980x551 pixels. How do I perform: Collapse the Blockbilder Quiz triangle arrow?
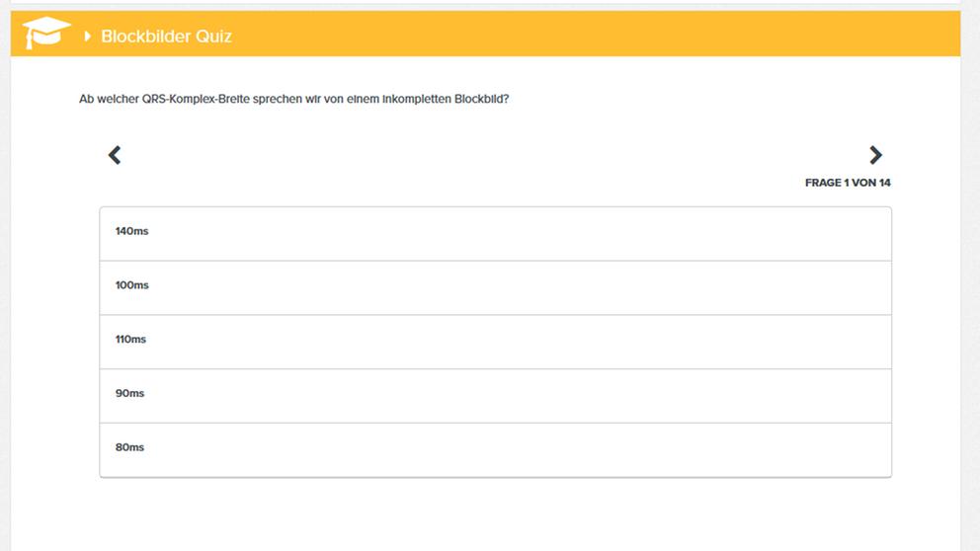click(x=88, y=37)
